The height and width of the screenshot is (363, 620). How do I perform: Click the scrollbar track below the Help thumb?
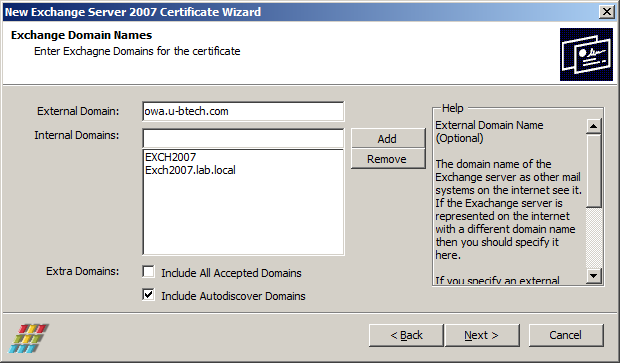click(594, 238)
